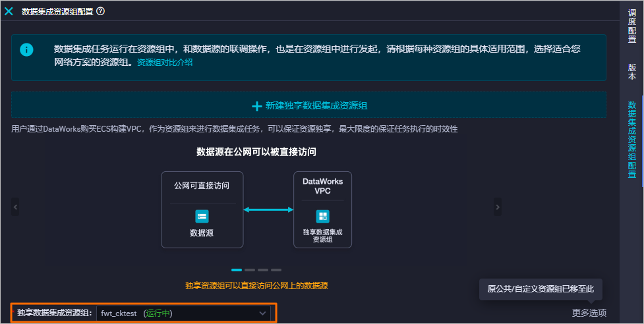Click orange text 独享资源组可以直接访问公网上的数据源
This screenshot has width=644, height=324.
256,285
